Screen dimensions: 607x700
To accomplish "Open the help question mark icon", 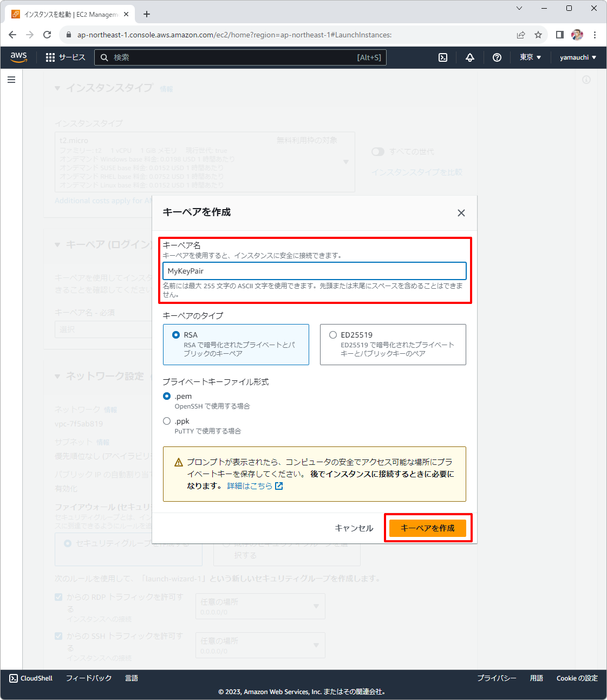I will [497, 57].
